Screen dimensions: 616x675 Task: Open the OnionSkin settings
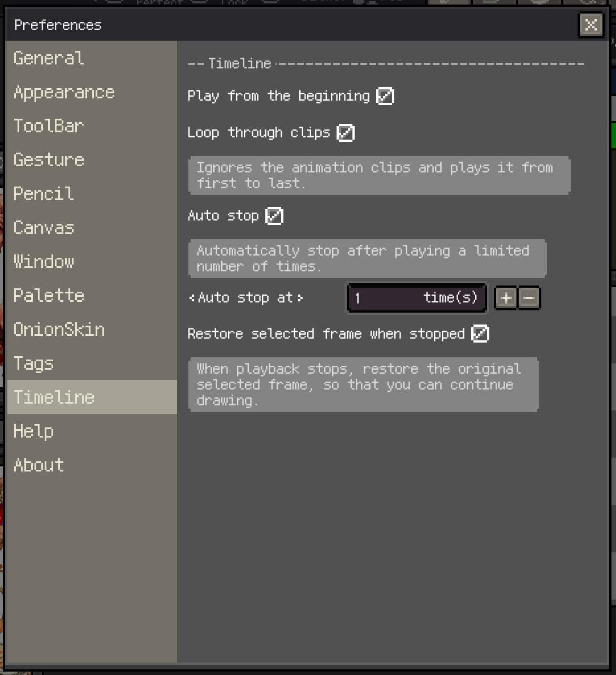[x=59, y=330]
